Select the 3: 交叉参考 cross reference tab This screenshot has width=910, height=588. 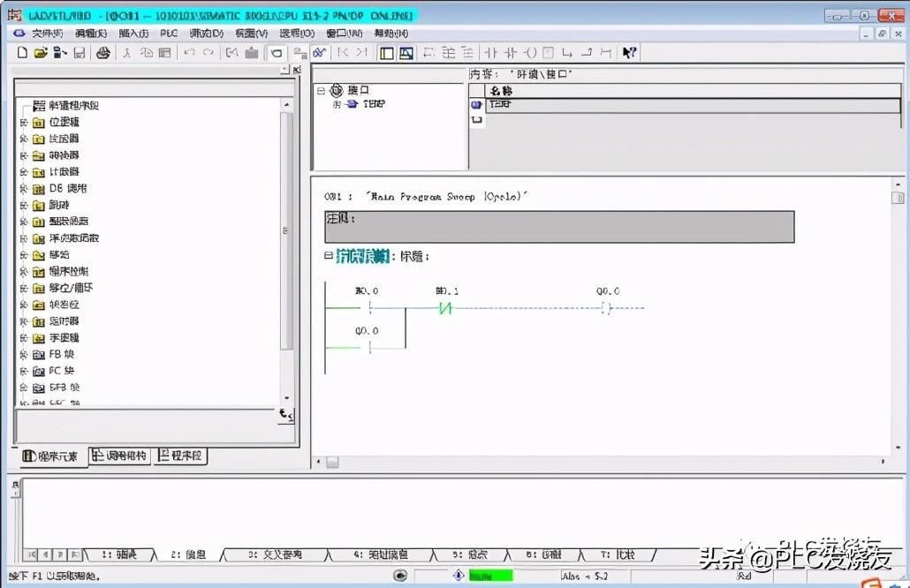[x=275, y=555]
